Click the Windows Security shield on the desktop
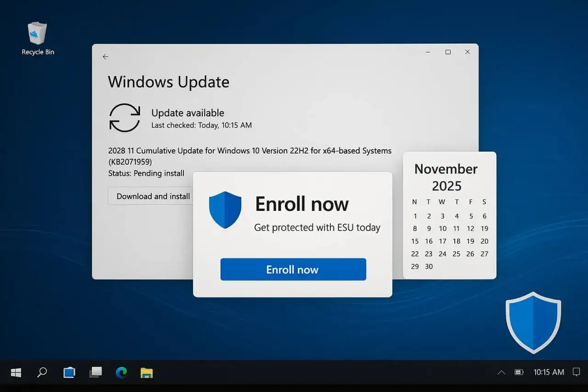Image resolution: width=588 pixels, height=392 pixels. [533, 322]
